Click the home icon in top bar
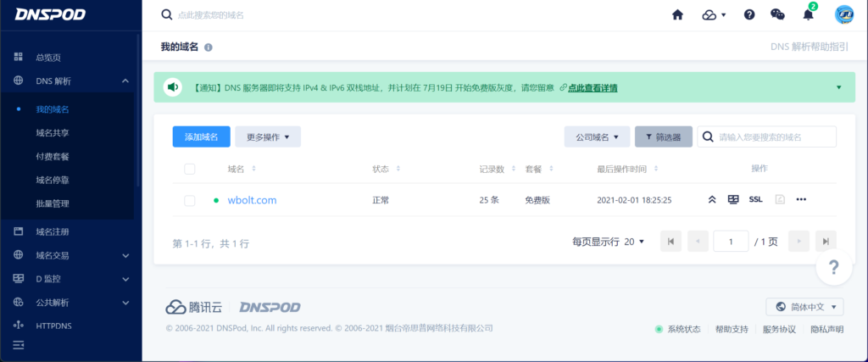868x362 pixels. click(677, 14)
